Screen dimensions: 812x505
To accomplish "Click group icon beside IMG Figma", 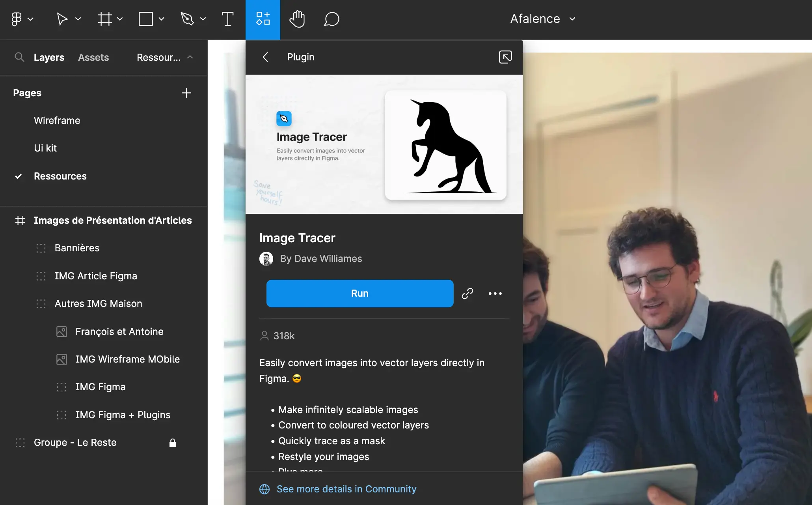I will 61,387.
